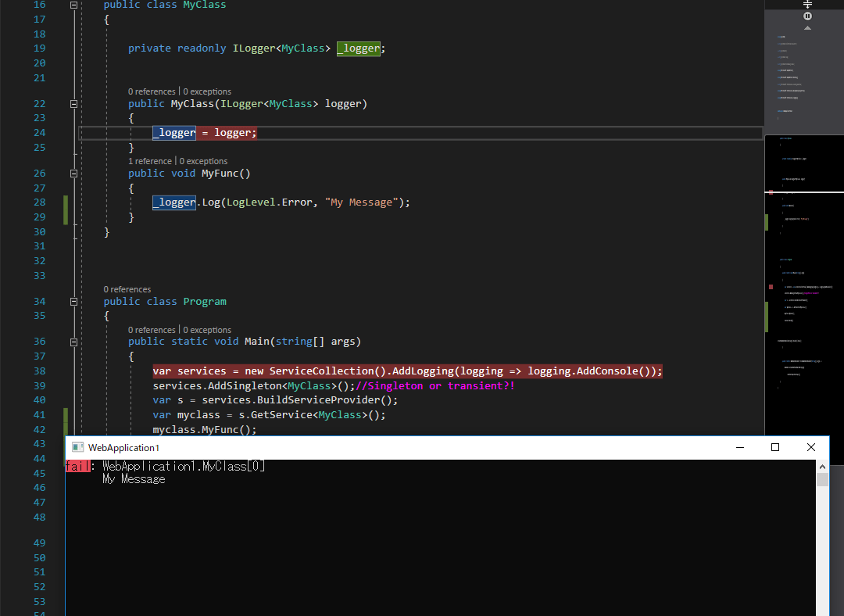This screenshot has height=616, width=844.
Task: Collapse the Program class region
Action: [x=73, y=301]
